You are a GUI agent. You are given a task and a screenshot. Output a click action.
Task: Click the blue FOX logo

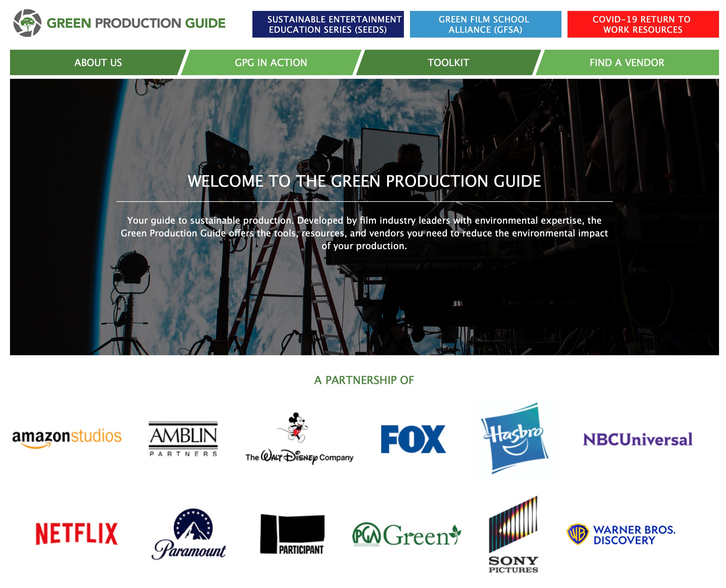coord(413,439)
